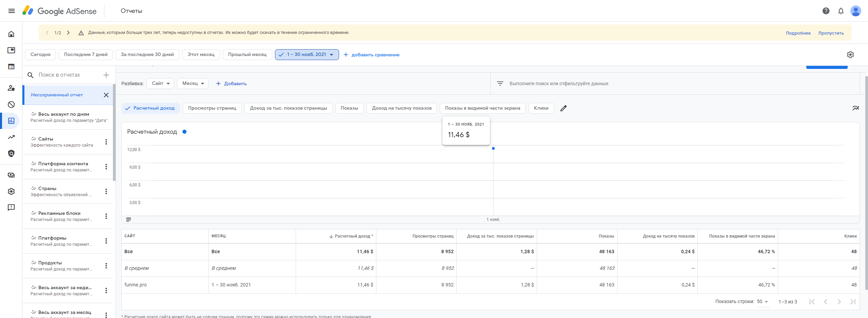Open the blocking controls sidebar icon
This screenshot has width=868, height=318.
coord(11,105)
